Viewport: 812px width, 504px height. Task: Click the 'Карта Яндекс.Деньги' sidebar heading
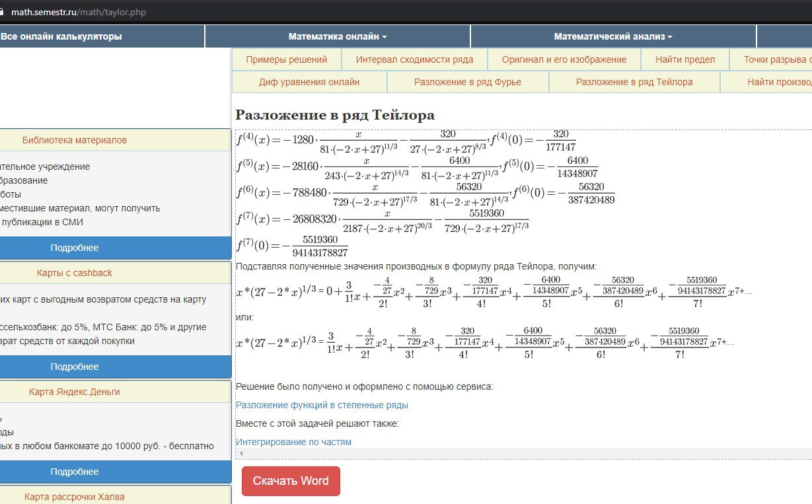click(75, 392)
